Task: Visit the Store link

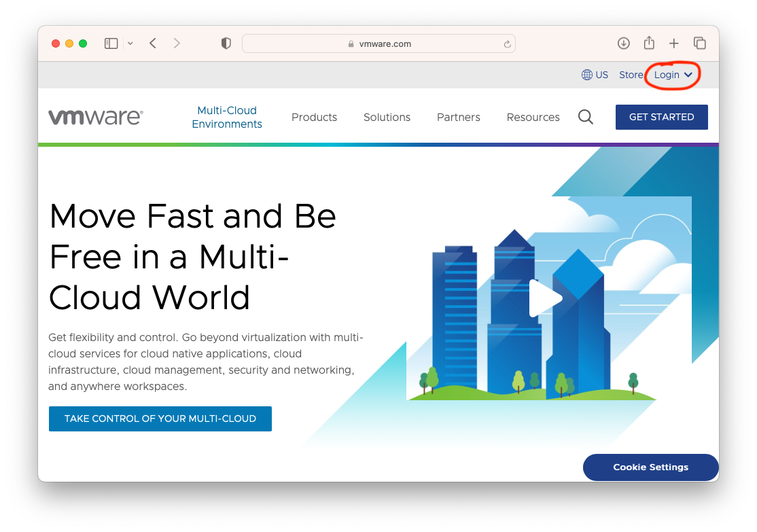Action: pyautogui.click(x=631, y=75)
